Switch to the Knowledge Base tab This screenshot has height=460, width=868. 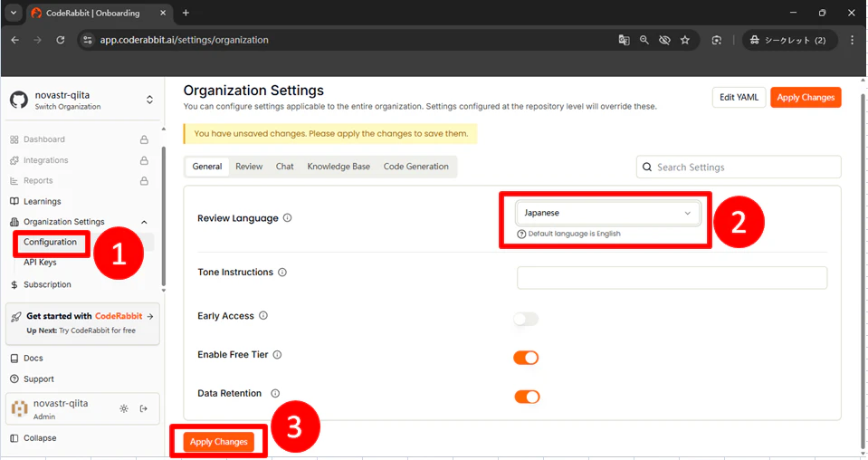[339, 167]
